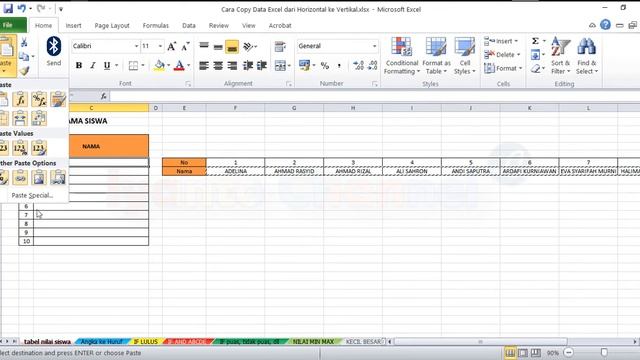Toggle Bold formatting
640x360 pixels.
pyautogui.click(x=79, y=65)
